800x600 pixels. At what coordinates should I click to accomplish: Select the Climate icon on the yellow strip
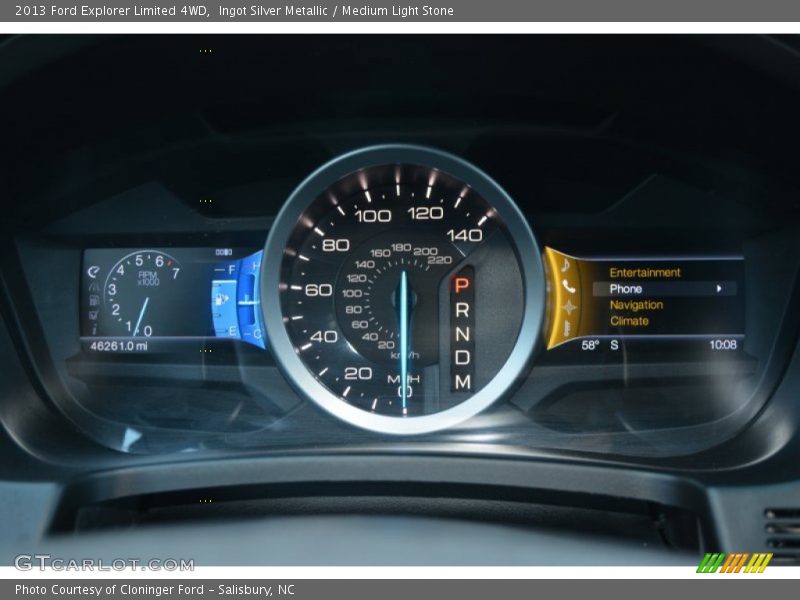coord(567,326)
